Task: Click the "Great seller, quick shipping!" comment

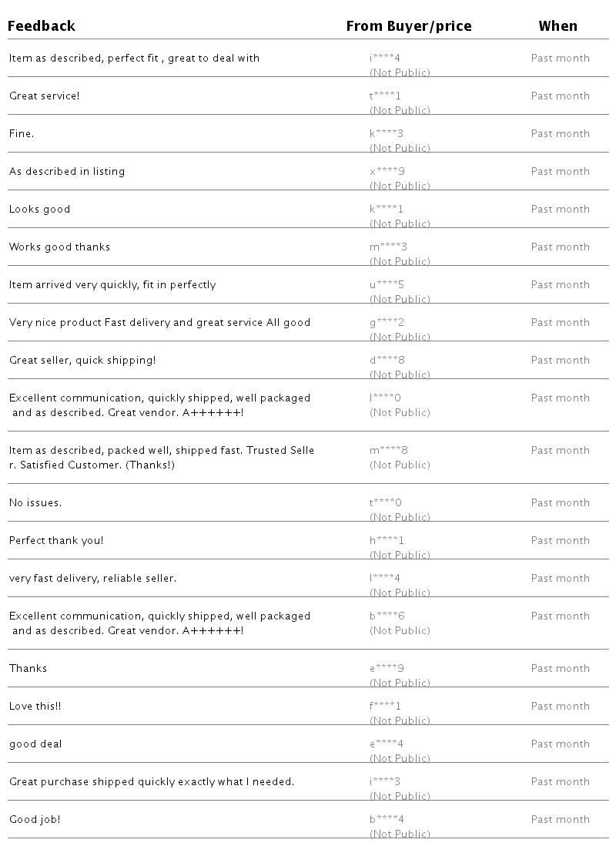Action: pyautogui.click(x=82, y=361)
